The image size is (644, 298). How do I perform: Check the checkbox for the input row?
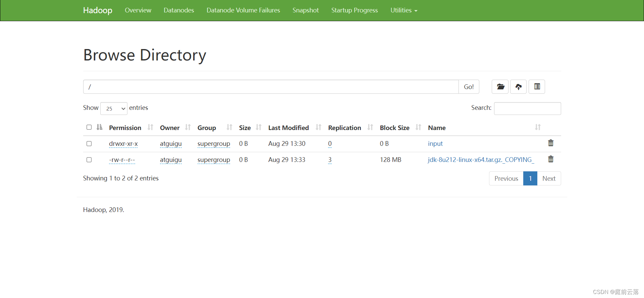pos(89,143)
